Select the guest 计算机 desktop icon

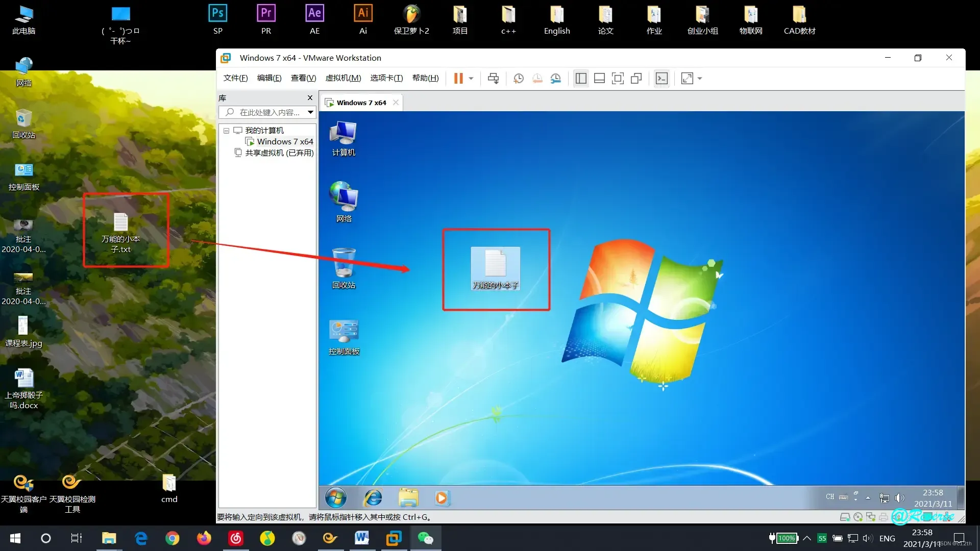point(344,139)
